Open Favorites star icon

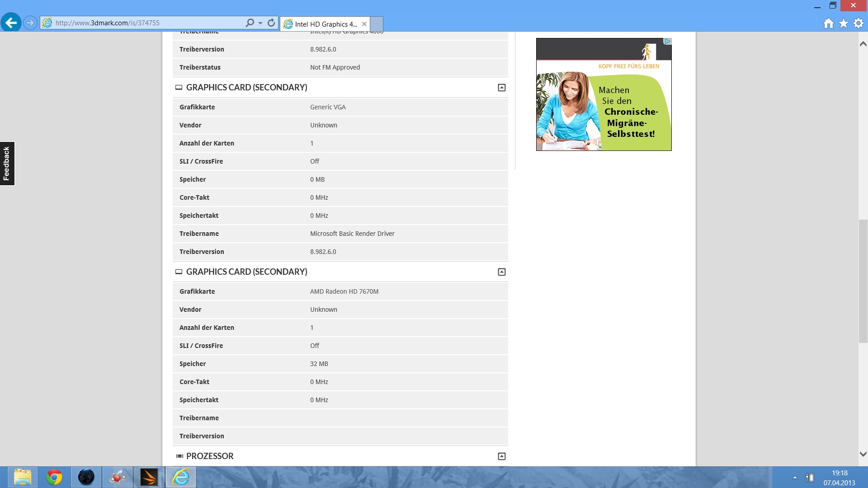point(844,23)
